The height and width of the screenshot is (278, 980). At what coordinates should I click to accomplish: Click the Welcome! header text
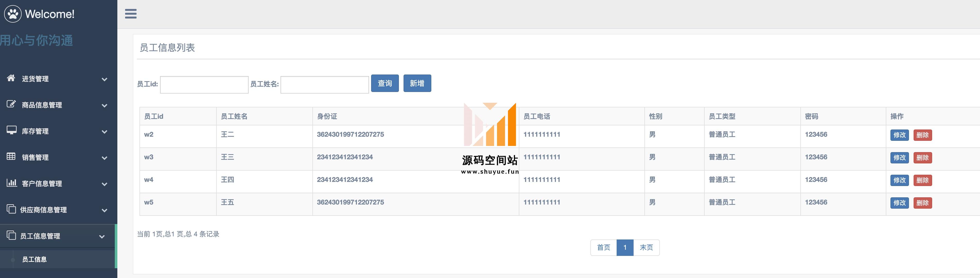(50, 14)
